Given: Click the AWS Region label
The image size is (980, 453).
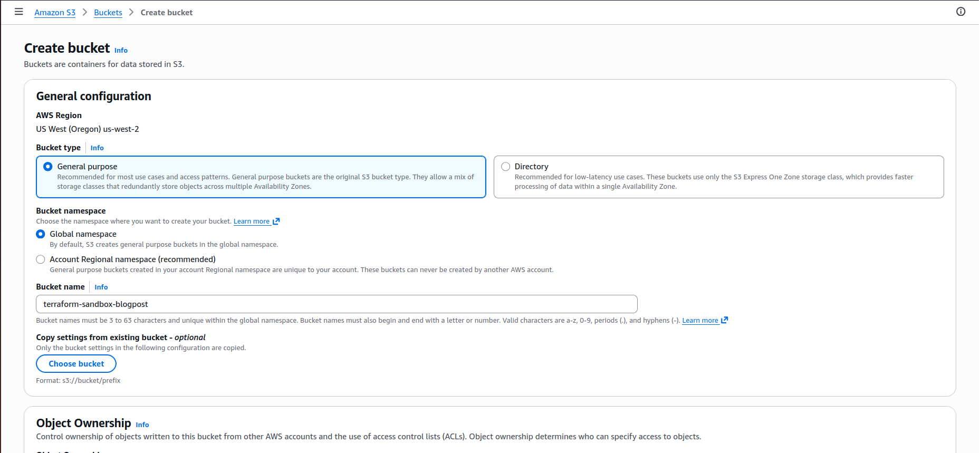Looking at the screenshot, I should [59, 115].
